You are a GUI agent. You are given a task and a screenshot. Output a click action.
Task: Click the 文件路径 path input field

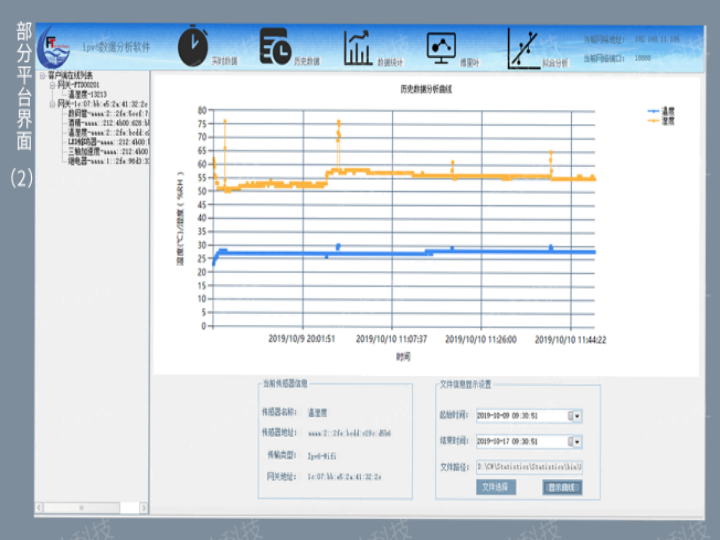[528, 466]
